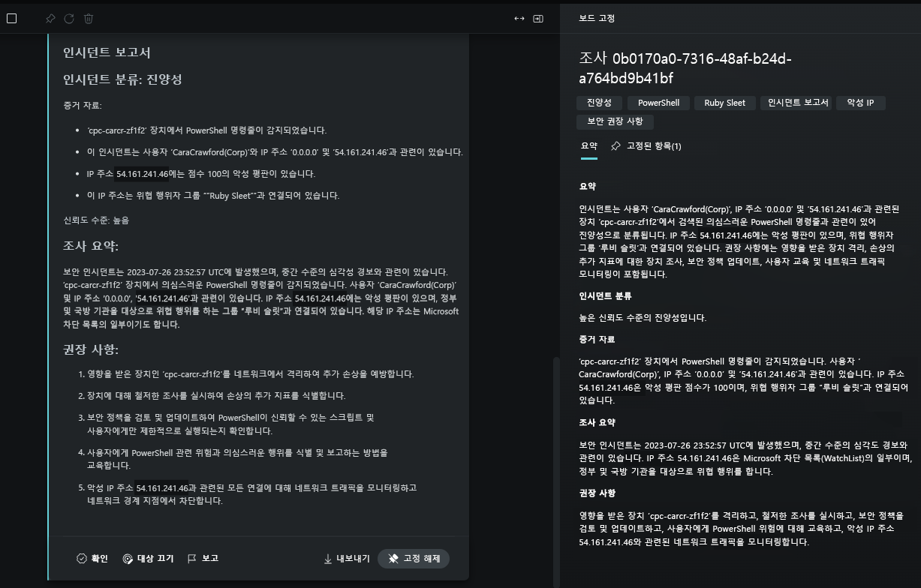Click the trash delete icon
921x588 pixels.
pyautogui.click(x=89, y=19)
